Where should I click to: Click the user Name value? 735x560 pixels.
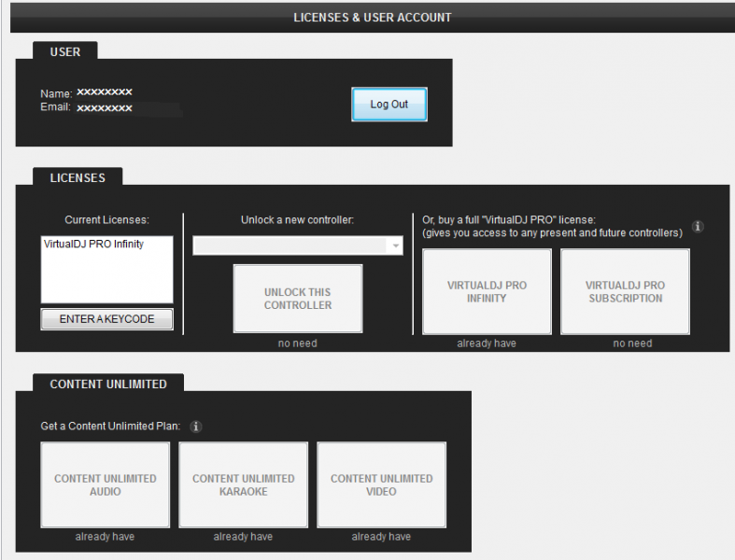[x=105, y=91]
